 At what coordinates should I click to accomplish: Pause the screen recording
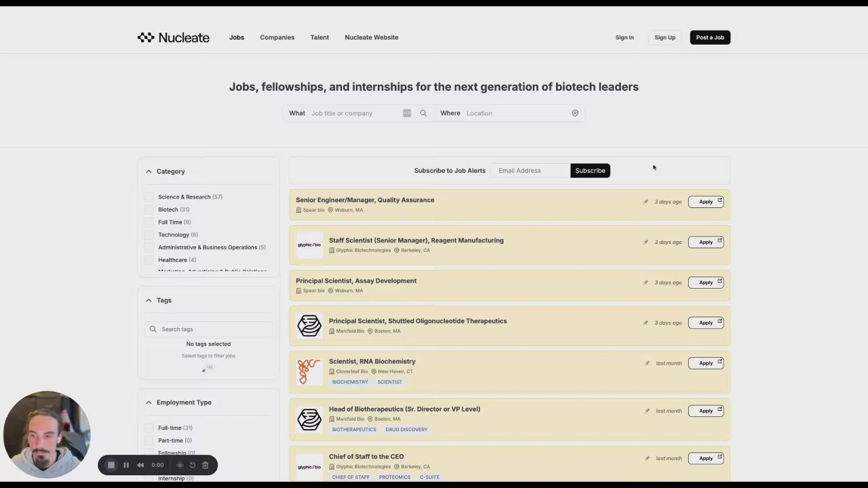pyautogui.click(x=126, y=465)
